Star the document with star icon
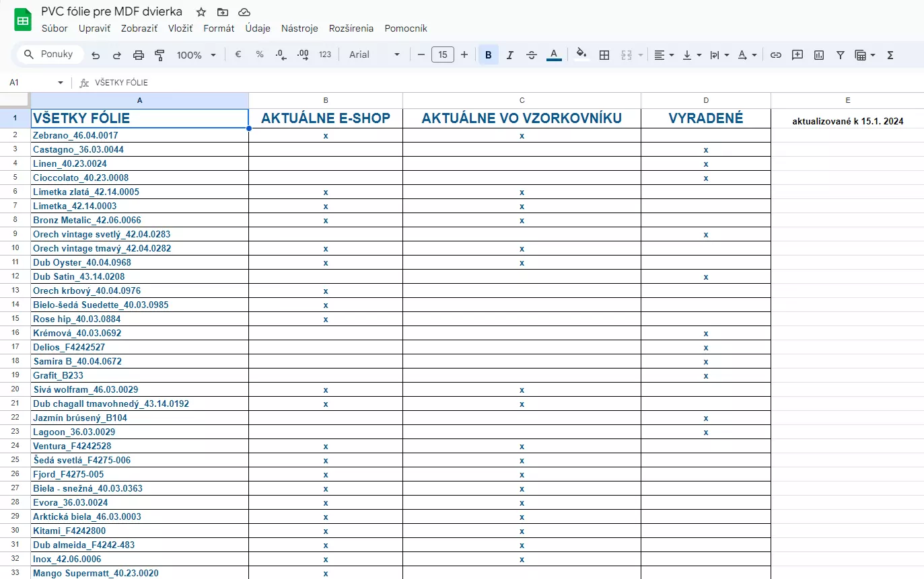 pos(201,12)
